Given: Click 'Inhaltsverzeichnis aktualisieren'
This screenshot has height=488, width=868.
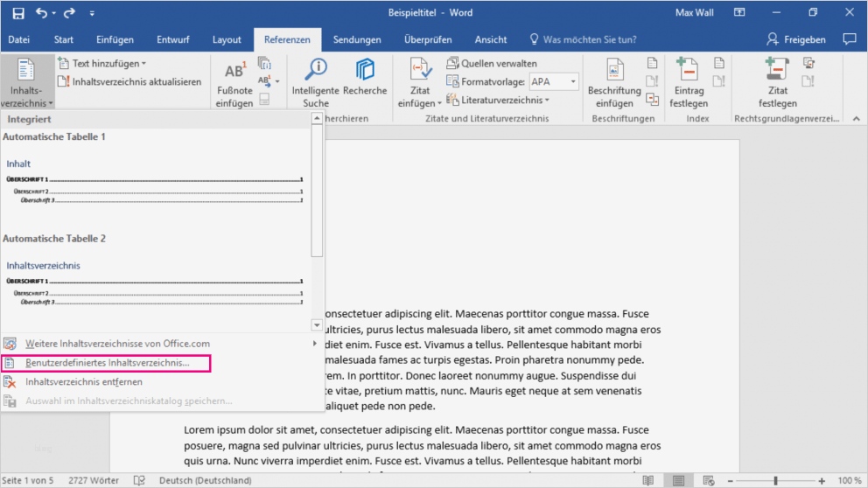Looking at the screenshot, I should pyautogui.click(x=129, y=82).
